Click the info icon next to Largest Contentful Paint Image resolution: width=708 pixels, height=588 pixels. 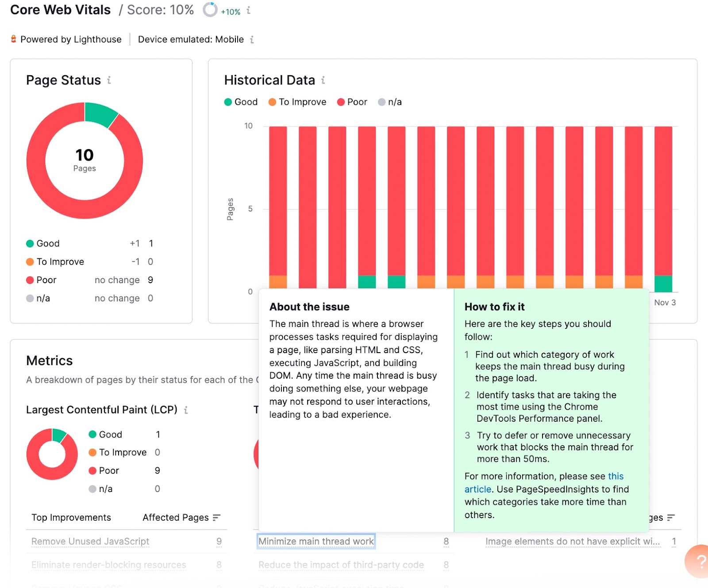tap(185, 410)
